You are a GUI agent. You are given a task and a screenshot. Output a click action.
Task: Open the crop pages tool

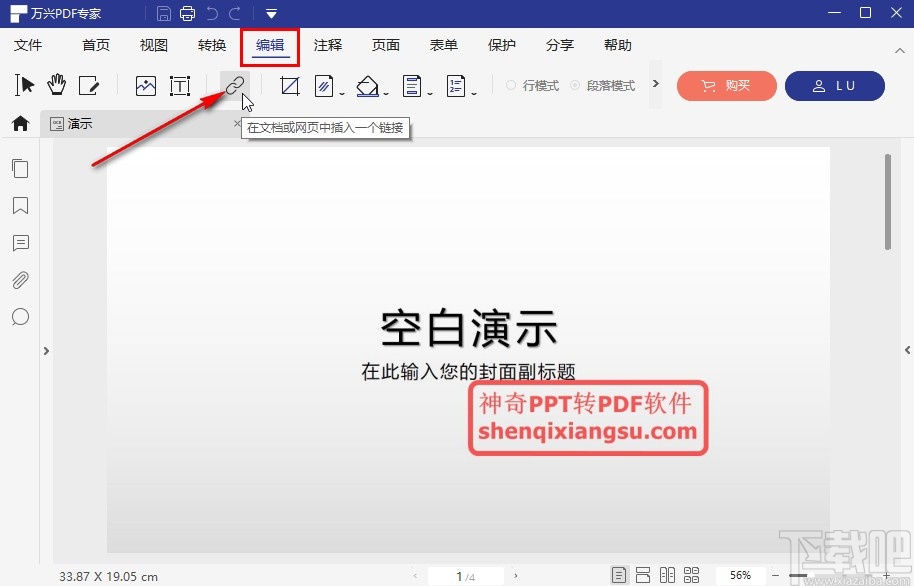point(289,86)
